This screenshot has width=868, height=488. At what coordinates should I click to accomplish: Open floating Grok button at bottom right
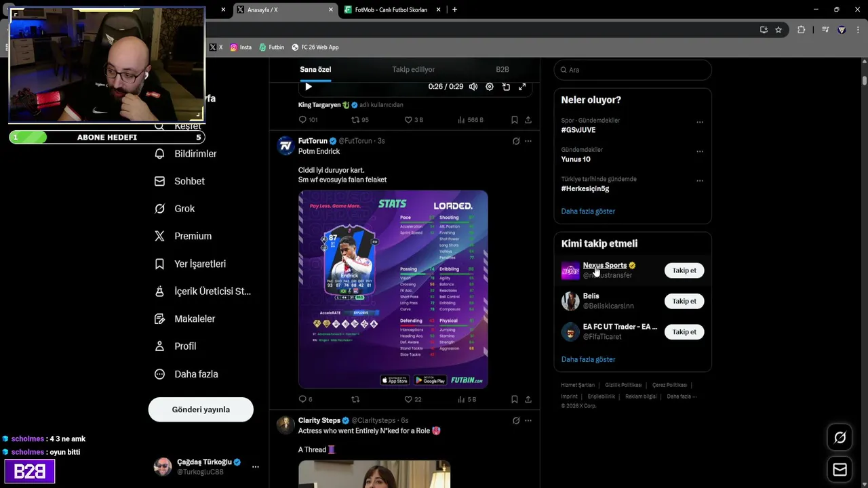click(840, 438)
